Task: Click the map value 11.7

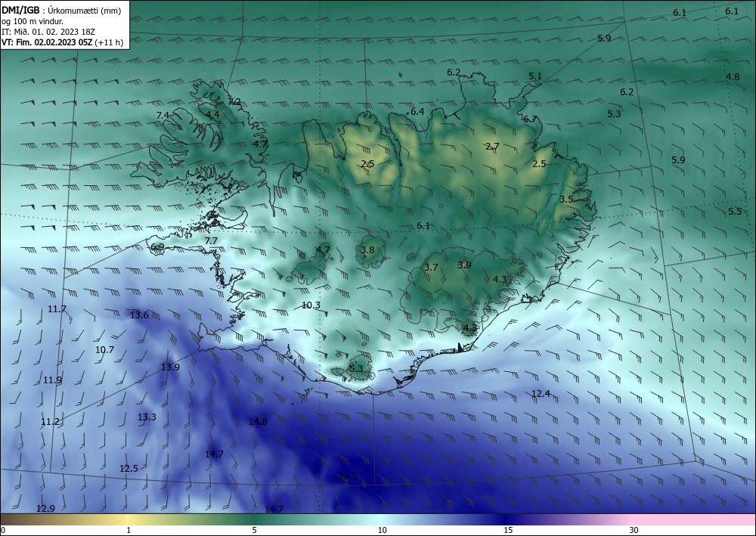Action: point(57,309)
